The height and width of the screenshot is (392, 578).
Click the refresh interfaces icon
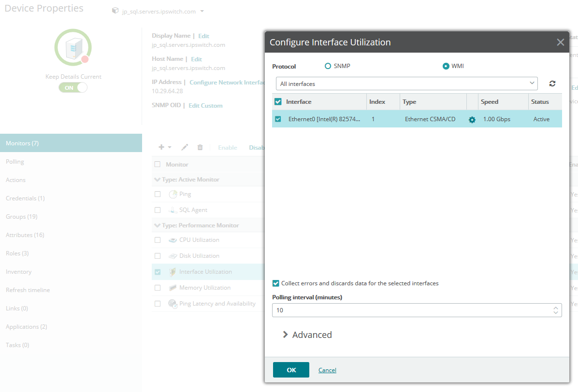coord(552,84)
